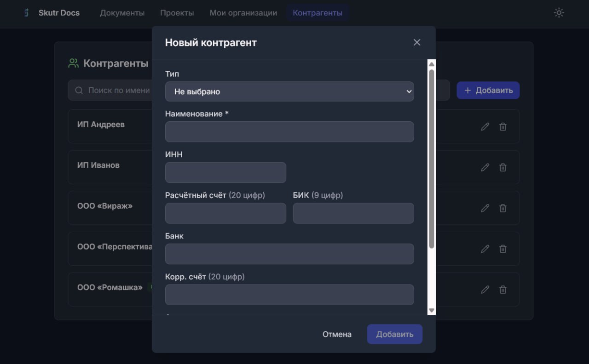Focus the ИНН input field
Screen dimensions: 589x364
pos(225,172)
